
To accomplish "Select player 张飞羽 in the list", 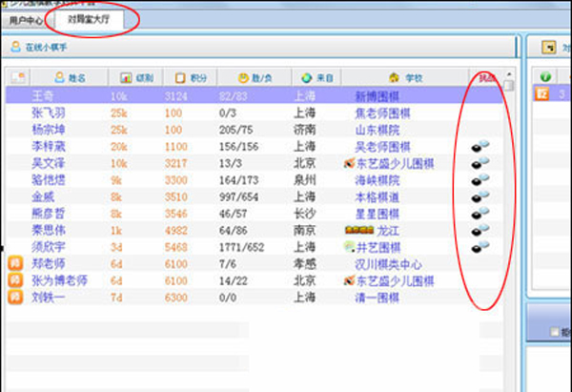I will [49, 113].
